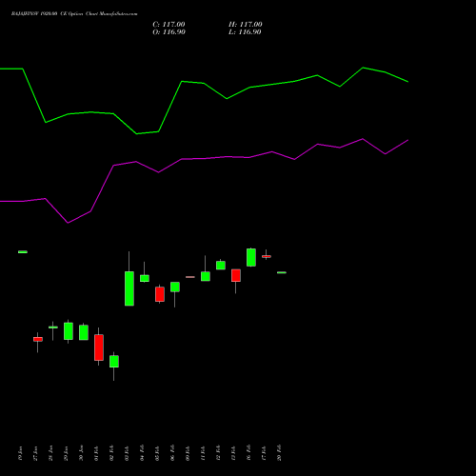The height and width of the screenshot is (476, 476).
Task: Click the 06 Feb date label
Action: click(x=172, y=453)
